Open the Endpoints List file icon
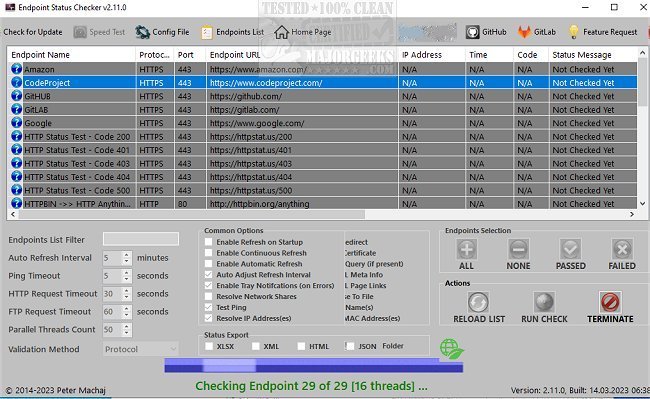 click(206, 32)
